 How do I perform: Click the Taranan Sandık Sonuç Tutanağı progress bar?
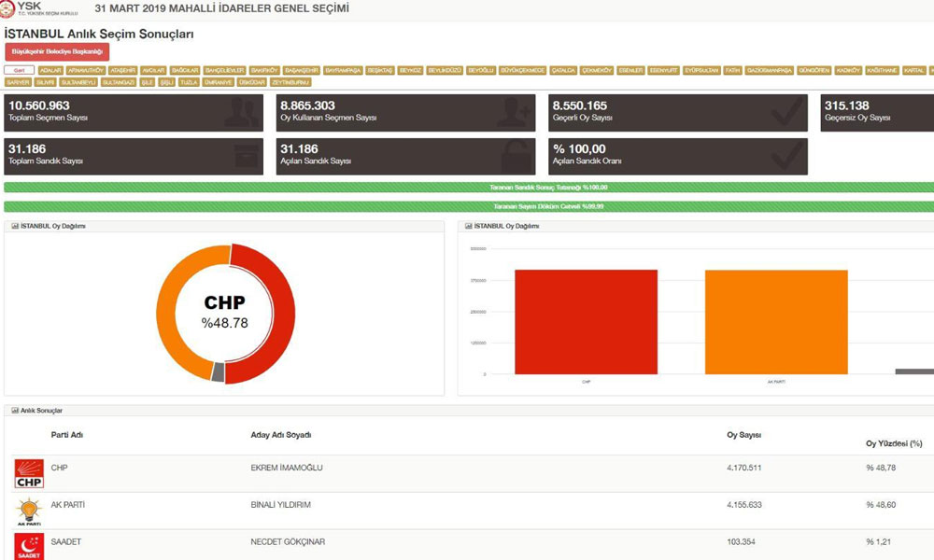pyautogui.click(x=469, y=188)
